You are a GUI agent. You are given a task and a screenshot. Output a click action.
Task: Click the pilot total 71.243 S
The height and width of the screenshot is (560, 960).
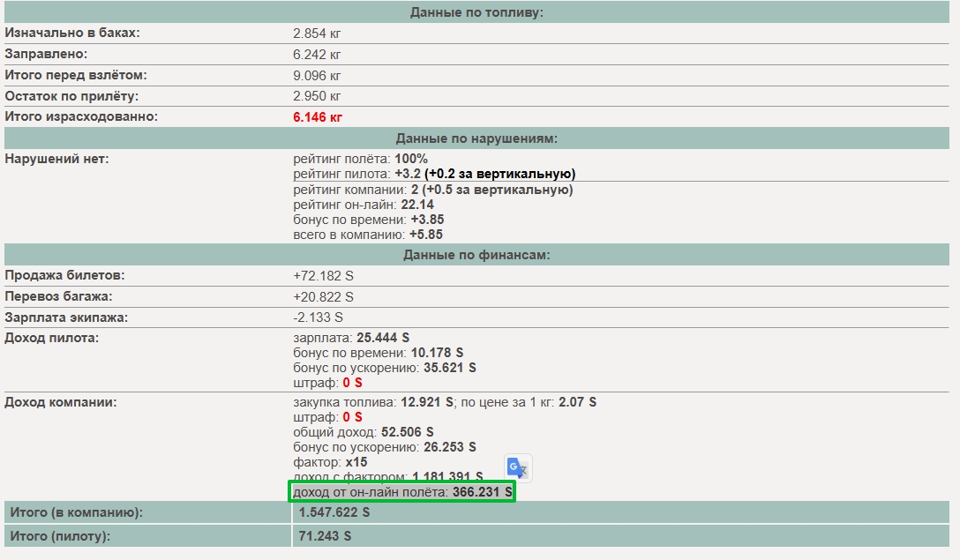pos(325,536)
